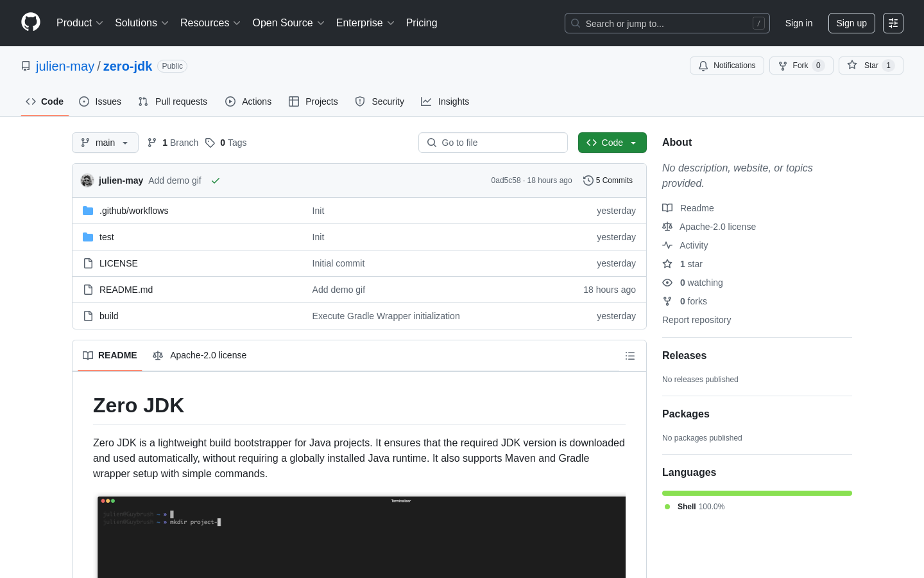Click julien-may's avatar in the commit row
This screenshot has height=578, width=924.
click(x=87, y=180)
